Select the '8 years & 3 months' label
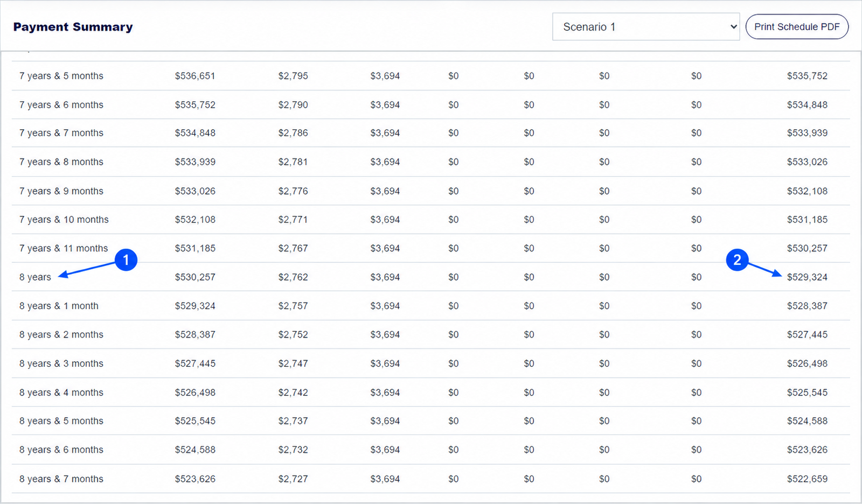Image resolution: width=862 pixels, height=504 pixels. (x=61, y=363)
